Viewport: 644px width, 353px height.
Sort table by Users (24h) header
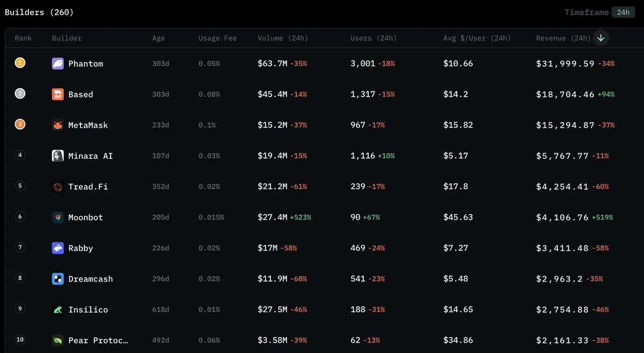pyautogui.click(x=374, y=38)
